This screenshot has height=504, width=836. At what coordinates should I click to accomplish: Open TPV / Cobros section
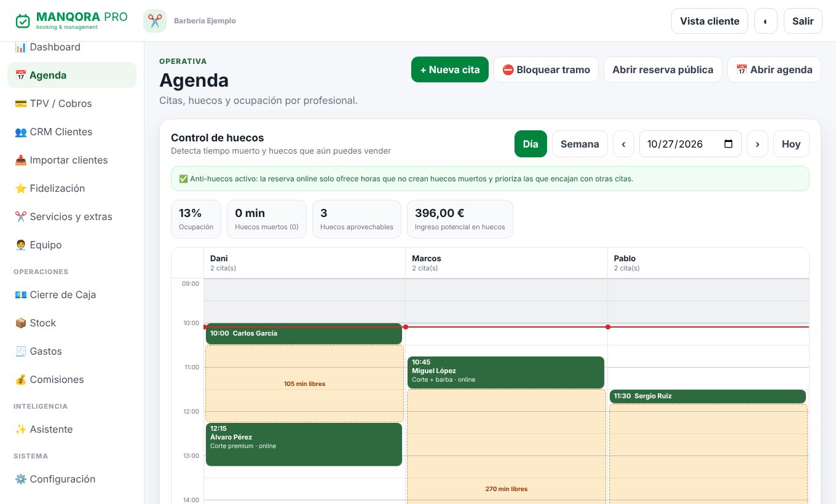tap(72, 103)
